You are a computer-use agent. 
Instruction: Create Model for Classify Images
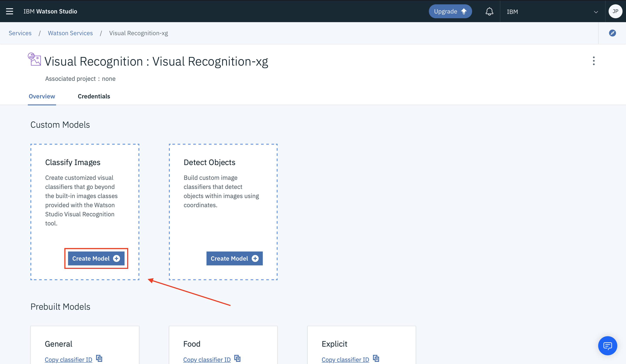[96, 258]
